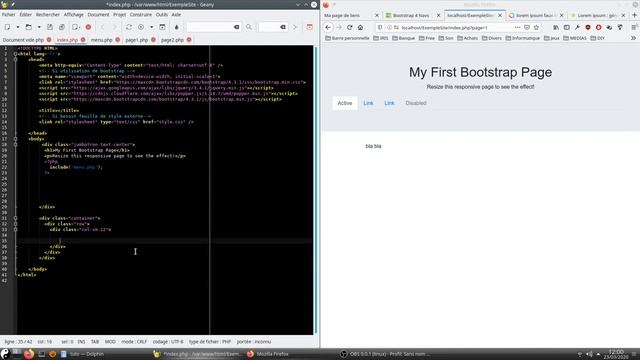Screen dimensions: 640x360
Task: Open the Firefox library icon
Action: tap(556, 27)
